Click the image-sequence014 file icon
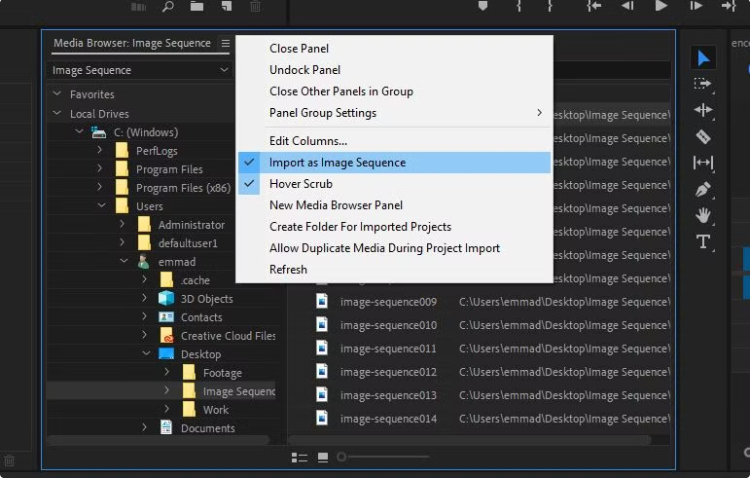 tap(322, 418)
